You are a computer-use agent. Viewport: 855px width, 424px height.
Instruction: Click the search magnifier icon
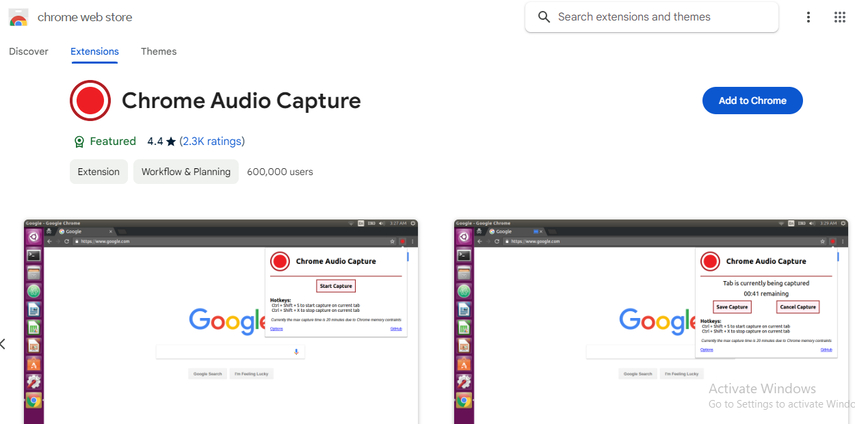[x=544, y=17]
